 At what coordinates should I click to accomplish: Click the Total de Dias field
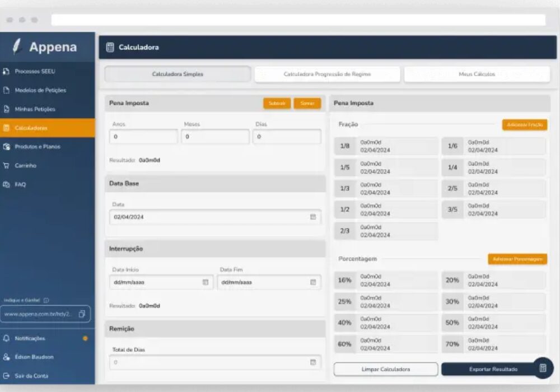click(210, 362)
